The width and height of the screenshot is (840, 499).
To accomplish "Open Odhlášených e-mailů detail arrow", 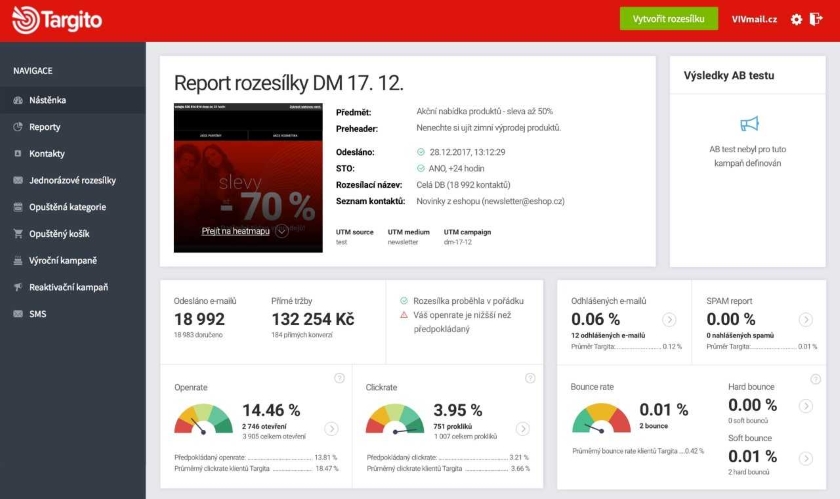I will coord(669,319).
